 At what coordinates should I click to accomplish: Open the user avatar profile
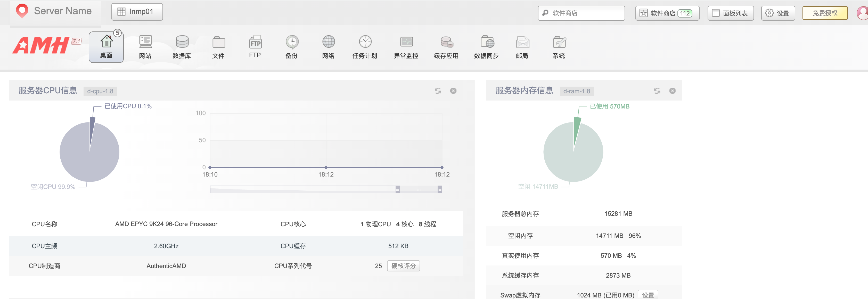click(862, 13)
